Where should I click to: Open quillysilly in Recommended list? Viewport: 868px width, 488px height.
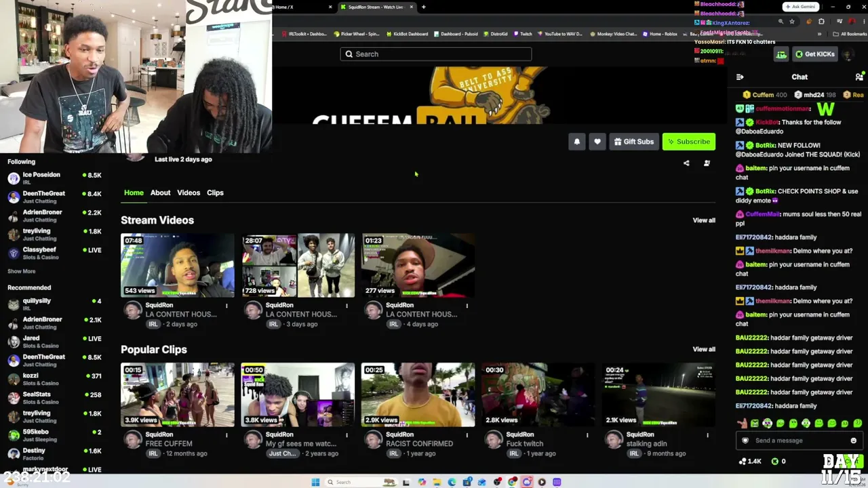(54, 304)
